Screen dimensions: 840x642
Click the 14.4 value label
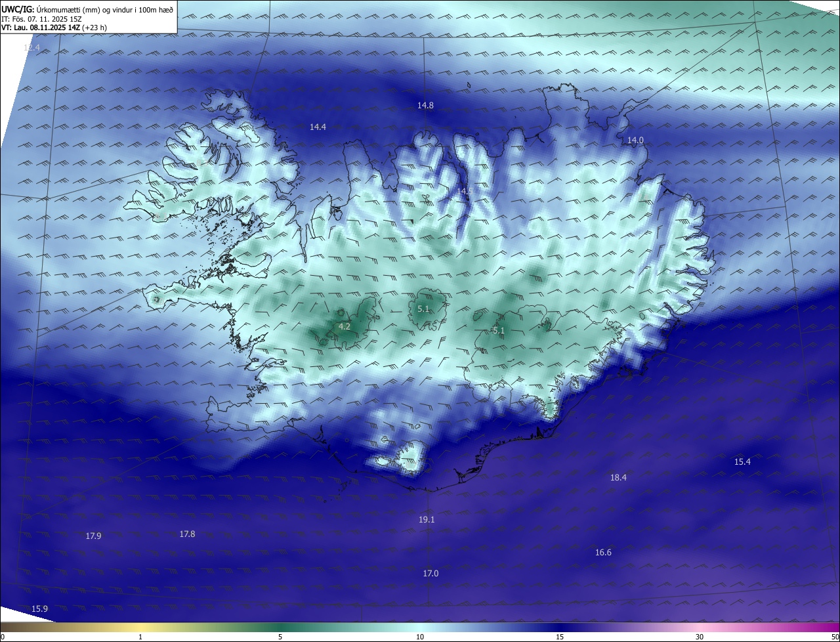(318, 127)
